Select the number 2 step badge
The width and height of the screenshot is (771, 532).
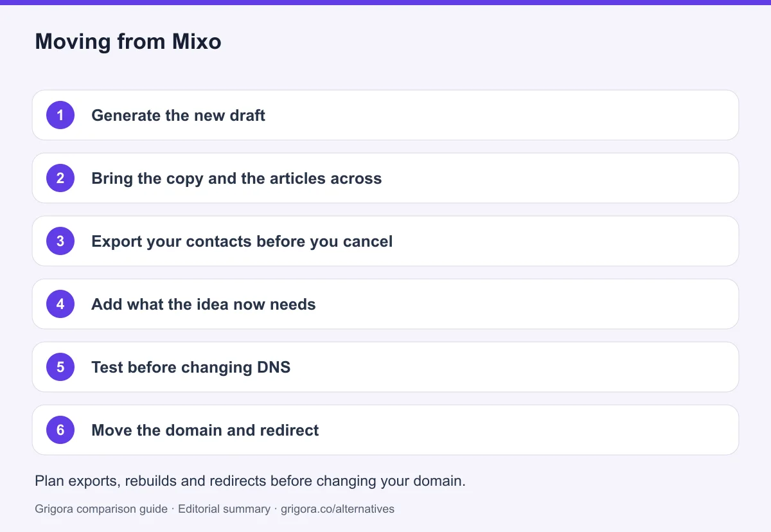coord(60,178)
